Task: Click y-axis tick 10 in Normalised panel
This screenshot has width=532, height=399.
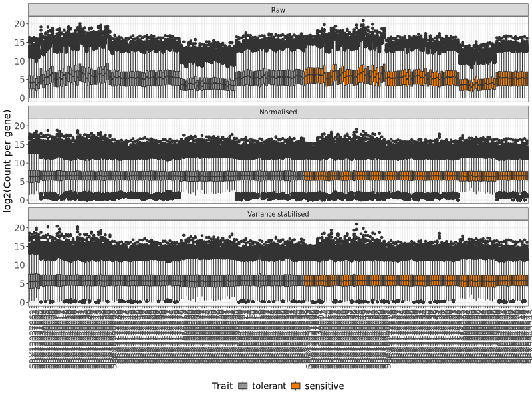Action: click(x=19, y=163)
